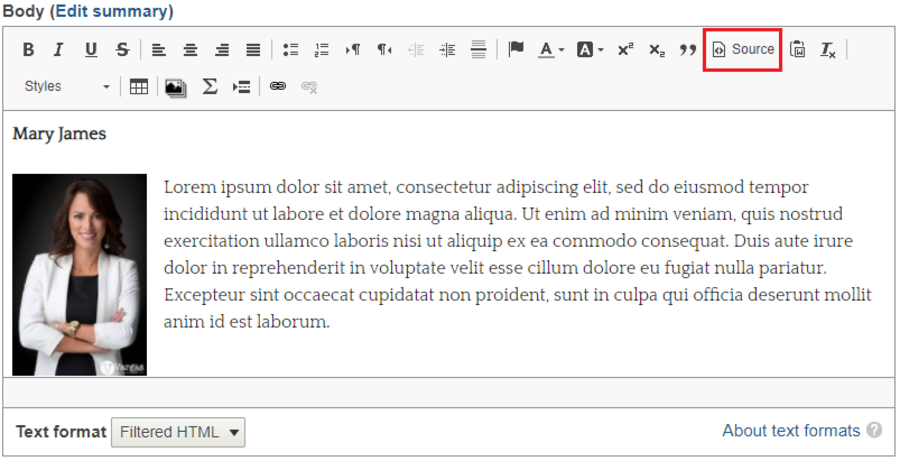Expand the background color dropdown

pyautogui.click(x=590, y=50)
